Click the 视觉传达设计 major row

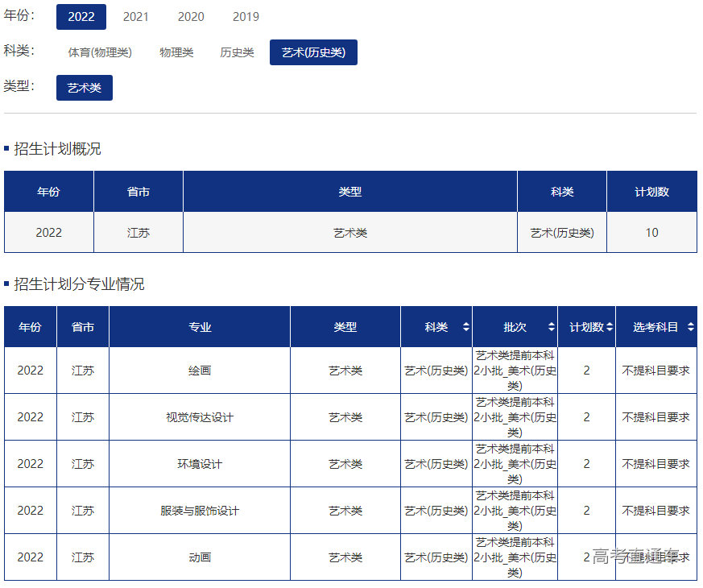point(200,417)
